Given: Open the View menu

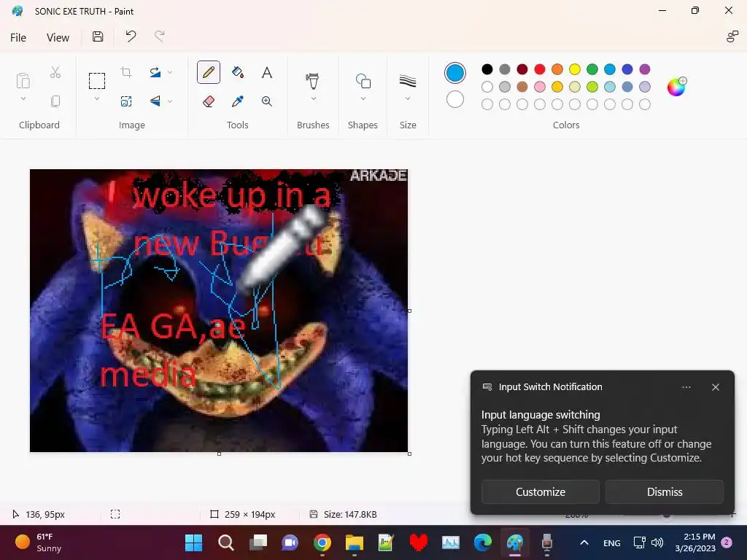Looking at the screenshot, I should coord(58,38).
